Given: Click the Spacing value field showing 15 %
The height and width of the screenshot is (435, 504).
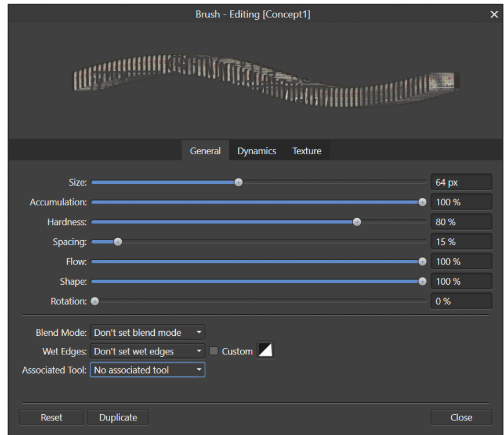Looking at the screenshot, I should (x=461, y=241).
